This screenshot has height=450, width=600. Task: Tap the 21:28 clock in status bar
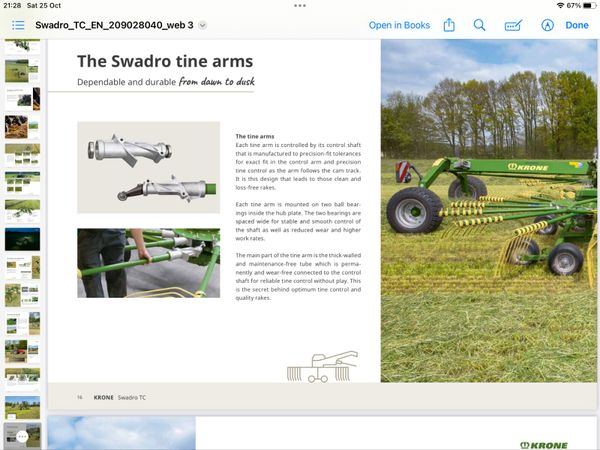coord(12,5)
